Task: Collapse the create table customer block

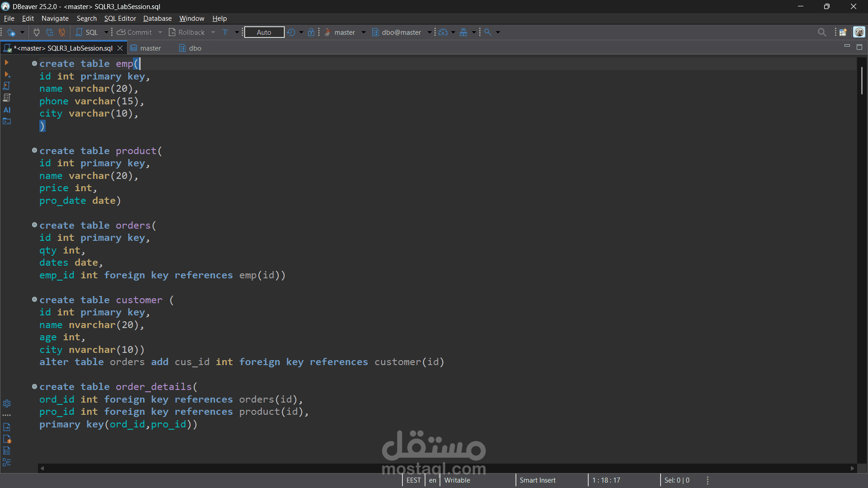Action: click(34, 300)
